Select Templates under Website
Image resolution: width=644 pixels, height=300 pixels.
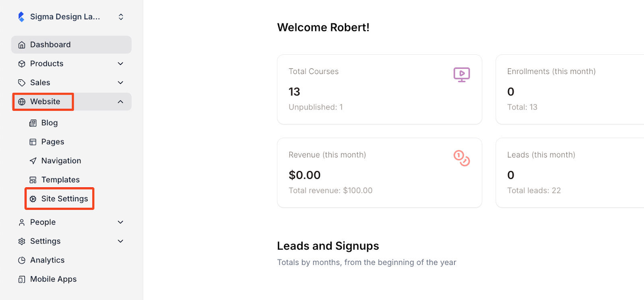coord(60,180)
